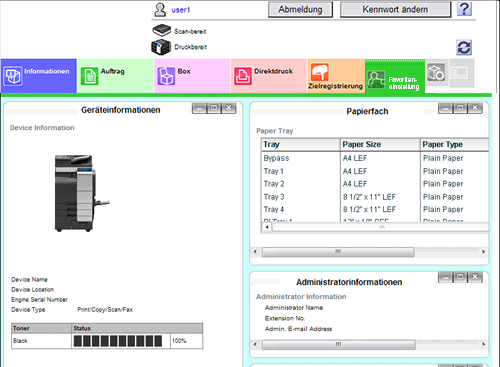Select the Tray 4 row
The width and height of the screenshot is (500, 367).
(x=375, y=210)
